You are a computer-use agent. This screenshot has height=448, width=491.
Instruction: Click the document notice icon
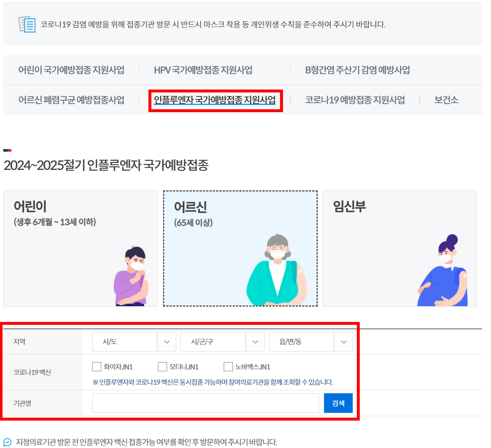click(26, 24)
